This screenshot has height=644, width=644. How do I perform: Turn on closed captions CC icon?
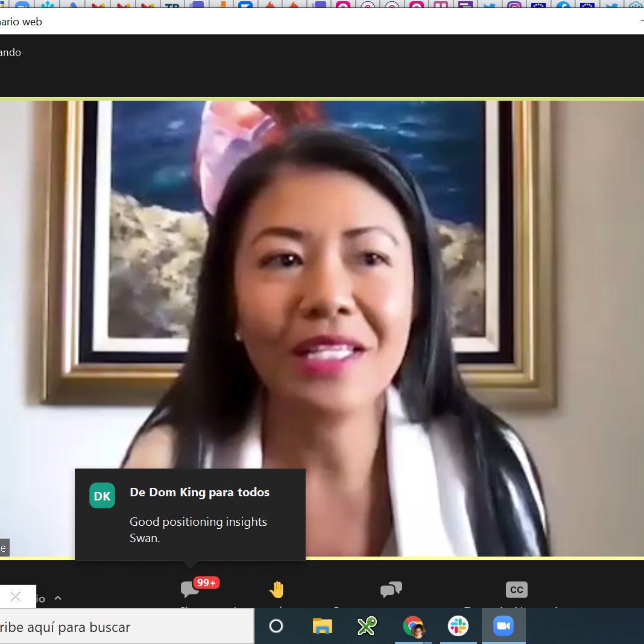coord(516,589)
